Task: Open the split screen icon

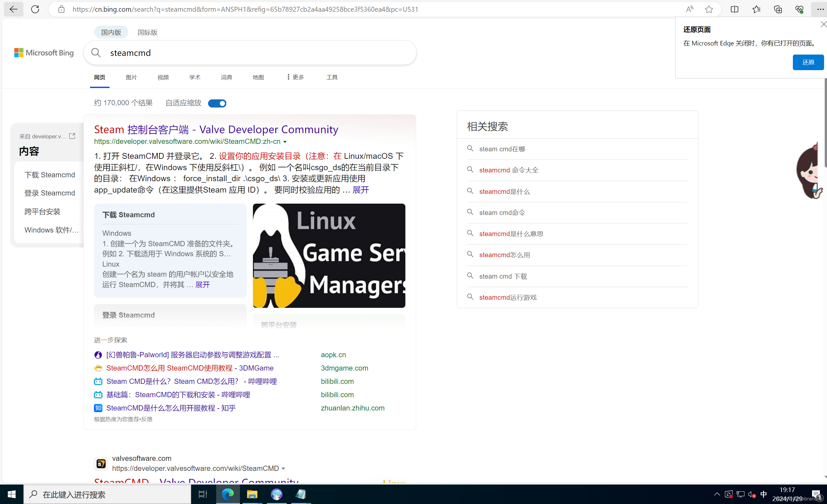Action: [734, 9]
